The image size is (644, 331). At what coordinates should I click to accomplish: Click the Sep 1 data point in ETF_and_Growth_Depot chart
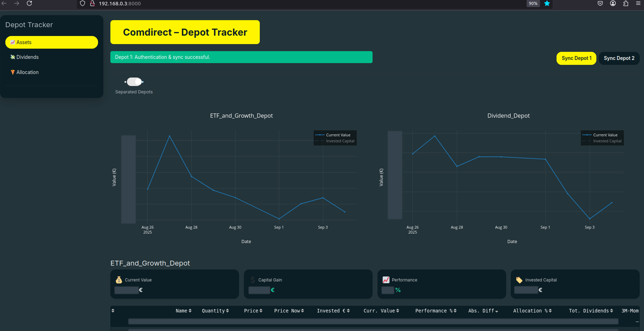279,219
